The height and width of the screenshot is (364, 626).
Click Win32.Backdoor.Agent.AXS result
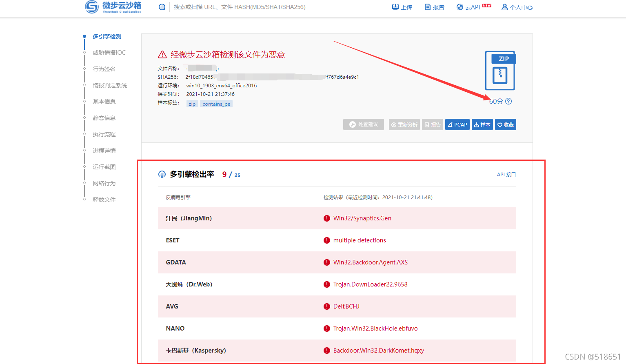pos(371,262)
